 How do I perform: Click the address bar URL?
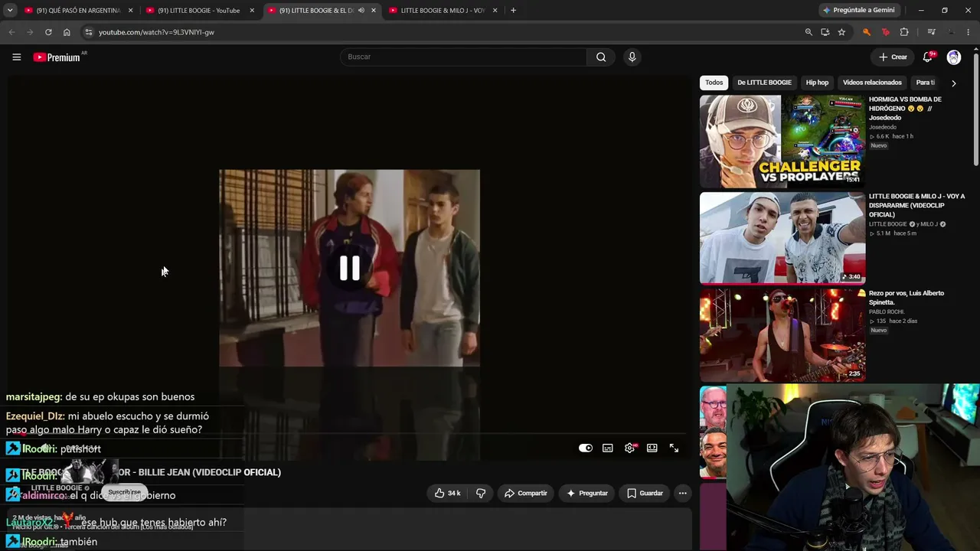[156, 32]
